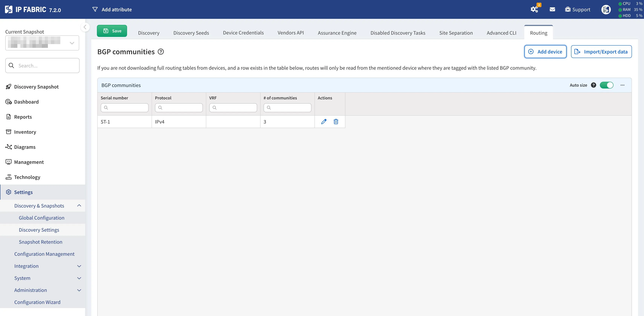Click the green Save button
The height and width of the screenshot is (316, 644).
pos(112,31)
